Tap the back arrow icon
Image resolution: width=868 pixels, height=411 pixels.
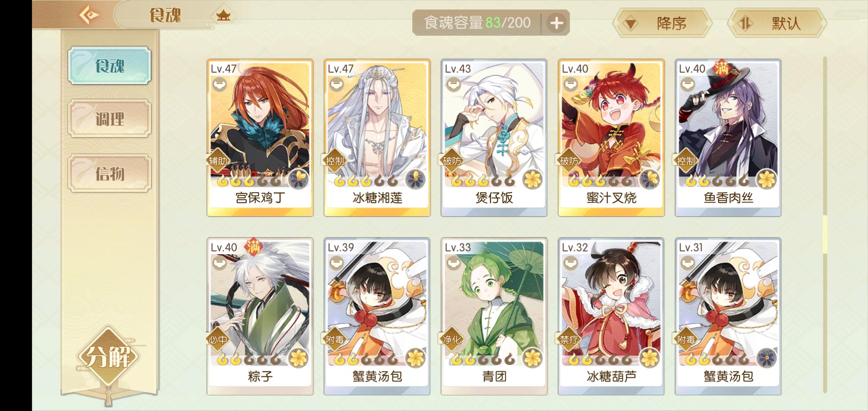[x=89, y=16]
